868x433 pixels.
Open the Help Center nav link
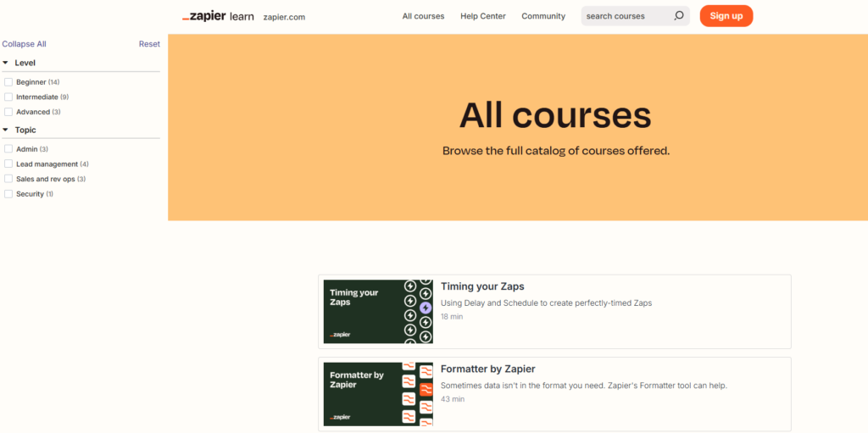coord(483,16)
